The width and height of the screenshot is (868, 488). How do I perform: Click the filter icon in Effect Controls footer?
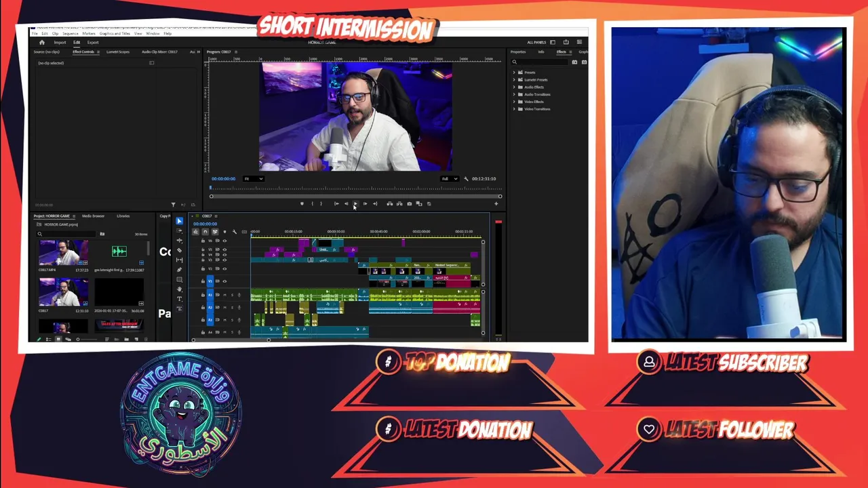(x=173, y=204)
